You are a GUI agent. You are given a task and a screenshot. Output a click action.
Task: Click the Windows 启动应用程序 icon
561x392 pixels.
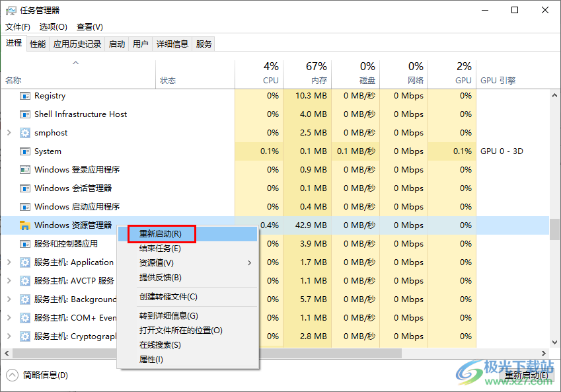click(x=24, y=207)
